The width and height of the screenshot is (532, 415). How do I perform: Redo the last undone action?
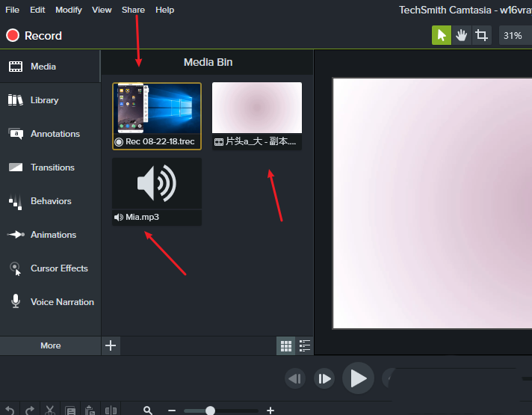click(x=30, y=411)
